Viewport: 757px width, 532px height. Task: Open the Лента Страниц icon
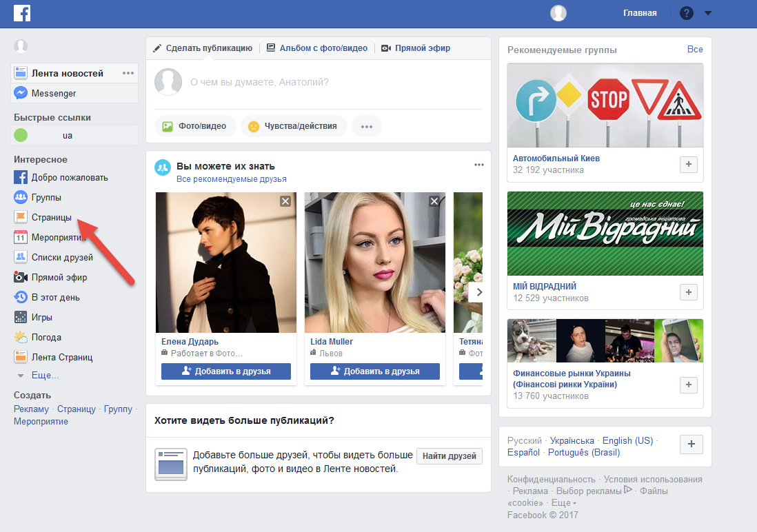20,357
